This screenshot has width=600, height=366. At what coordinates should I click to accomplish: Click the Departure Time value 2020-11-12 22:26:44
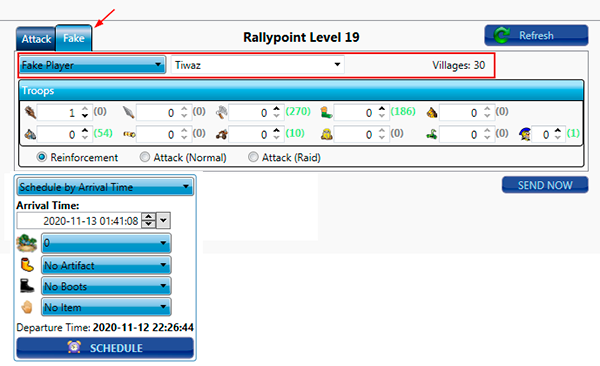[143, 327]
